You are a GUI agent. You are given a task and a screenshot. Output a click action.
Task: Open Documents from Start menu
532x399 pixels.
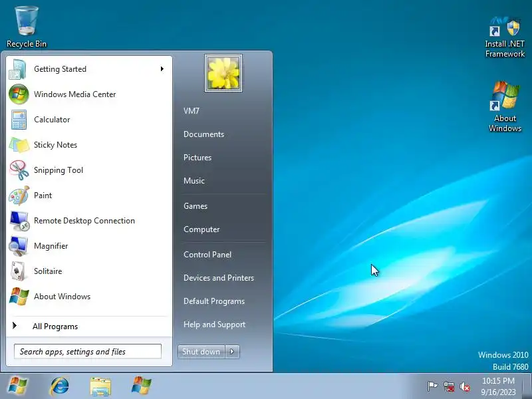point(203,134)
